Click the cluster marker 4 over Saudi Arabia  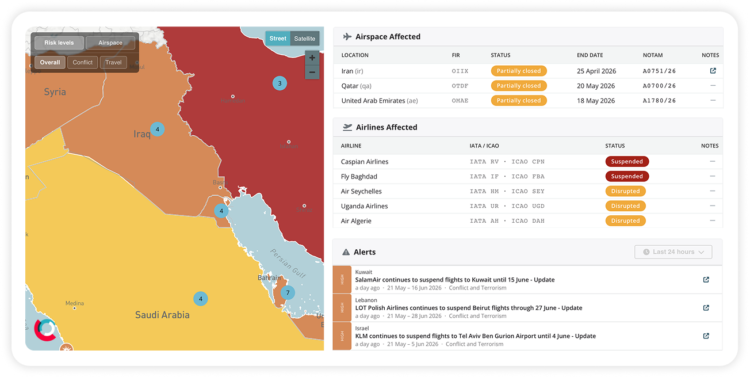(200, 299)
